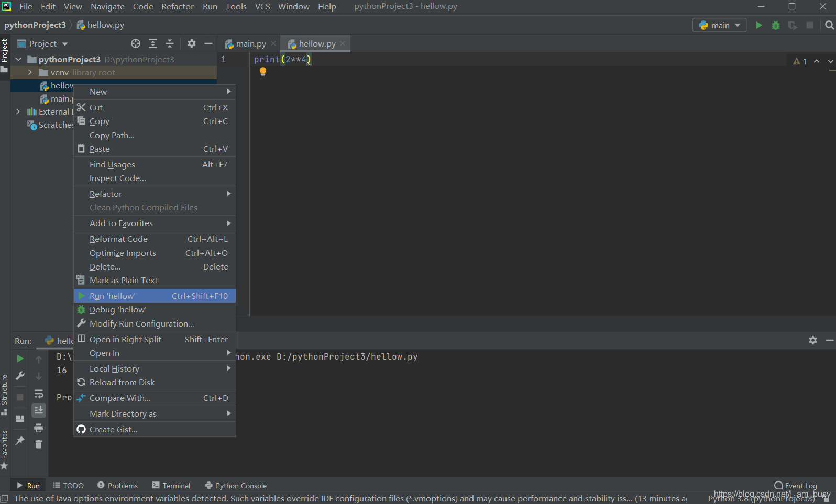Open the VCS menu
This screenshot has height=504, width=836.
262,6
